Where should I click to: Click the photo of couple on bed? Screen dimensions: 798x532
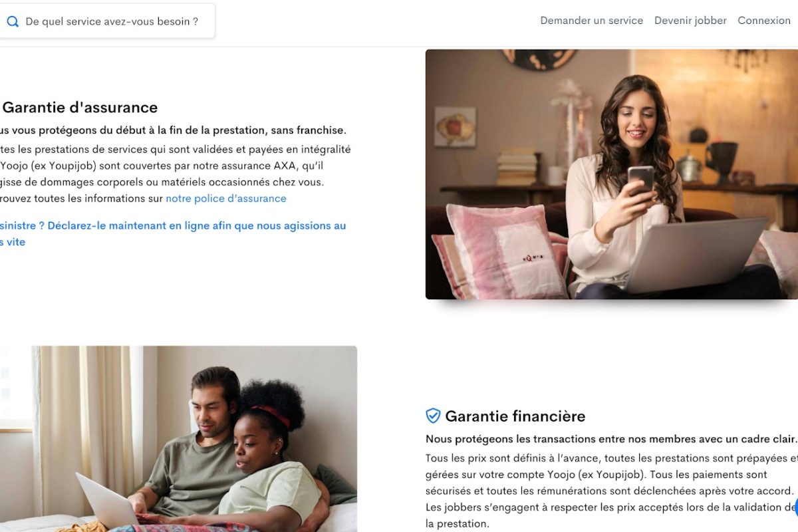coord(178,439)
